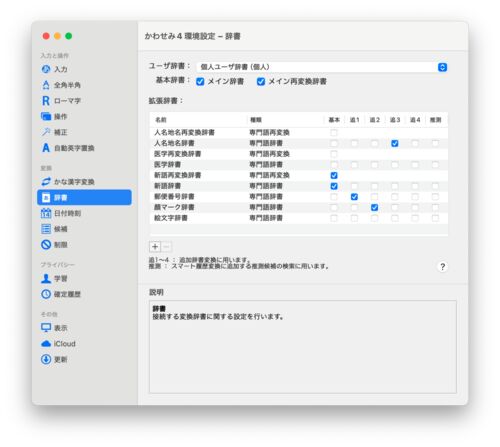
Task: Select the 人名地名辞書 row name
Action: point(174,143)
